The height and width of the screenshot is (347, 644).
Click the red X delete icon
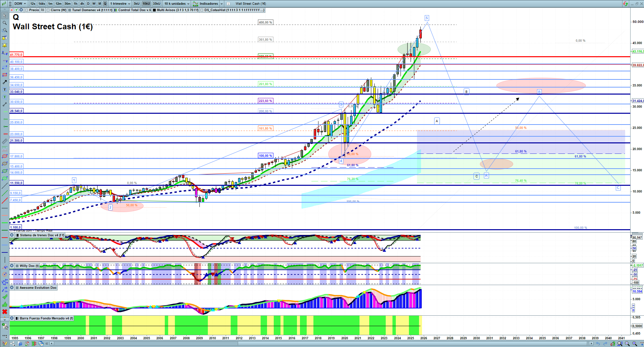(x=5, y=312)
